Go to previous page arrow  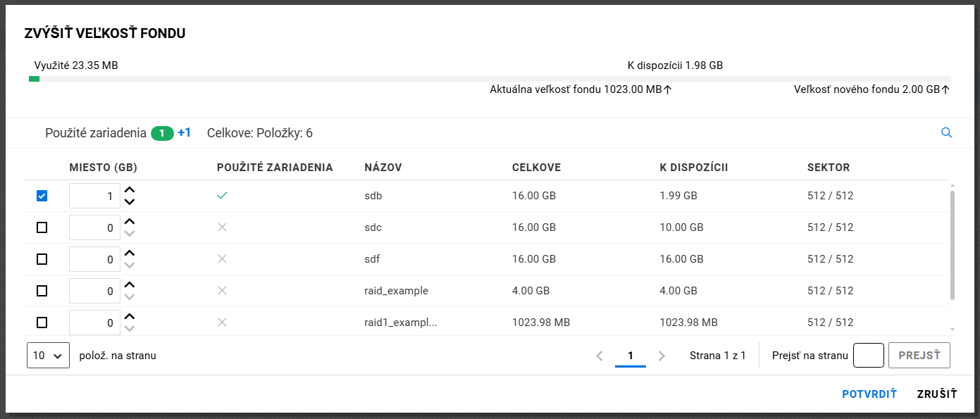pyautogui.click(x=600, y=356)
